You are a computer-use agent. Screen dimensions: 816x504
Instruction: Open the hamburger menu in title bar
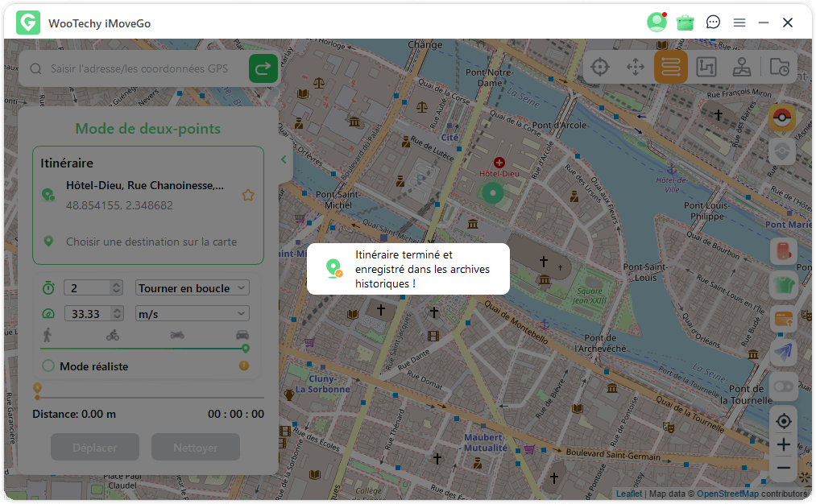coord(739,23)
